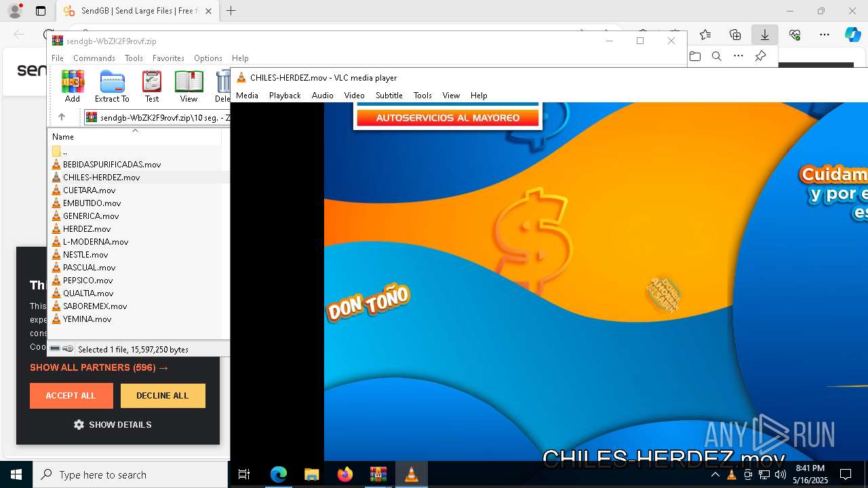Open Edge tab actions icon
The width and height of the screenshot is (868, 488).
coord(41,11)
